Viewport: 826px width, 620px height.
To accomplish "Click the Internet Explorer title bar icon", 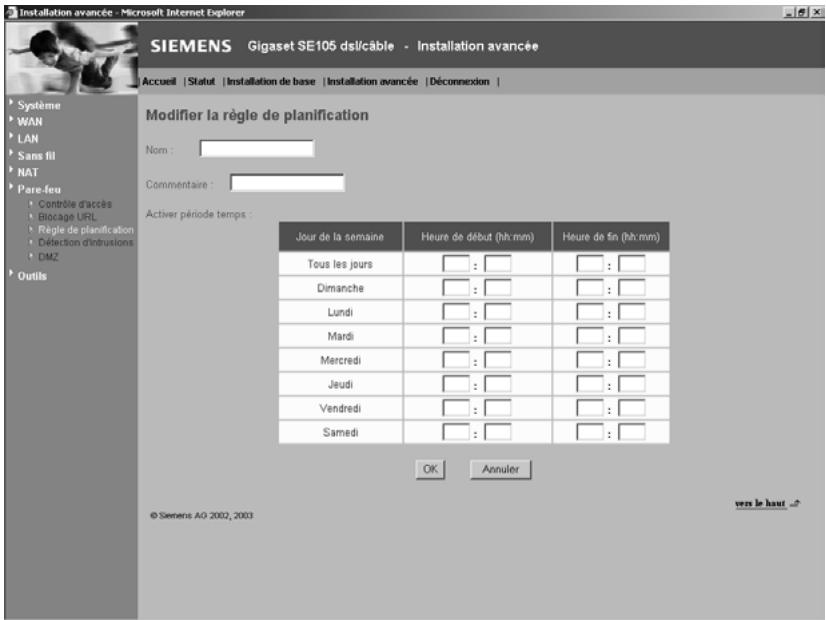I will [11, 12].
